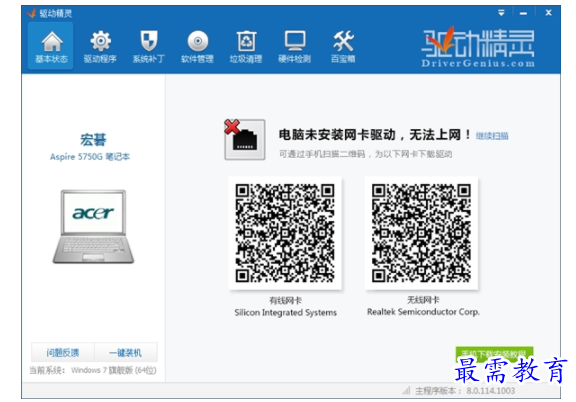Click the Aspire 5750G 笔记本 model text

pyautogui.click(x=90, y=157)
